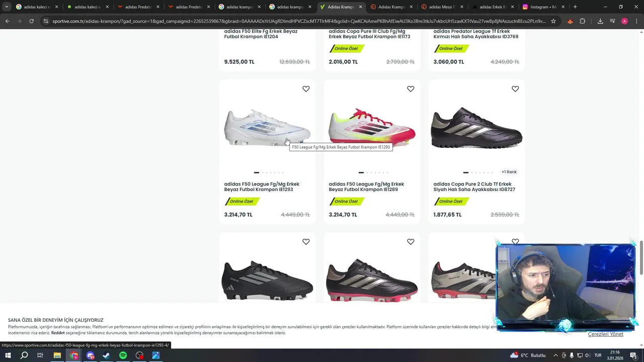Image resolution: width=644 pixels, height=362 pixels.
Task: Open the Windows notification center
Action: (633, 355)
